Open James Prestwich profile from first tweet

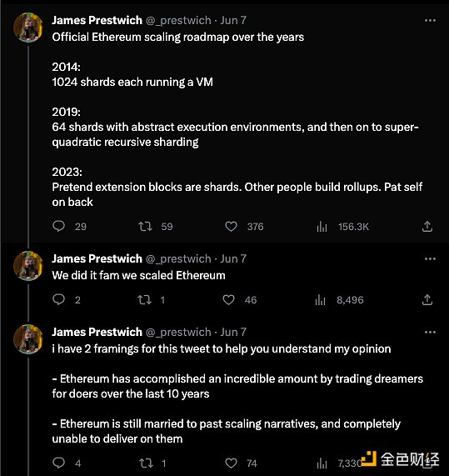[x=97, y=20]
